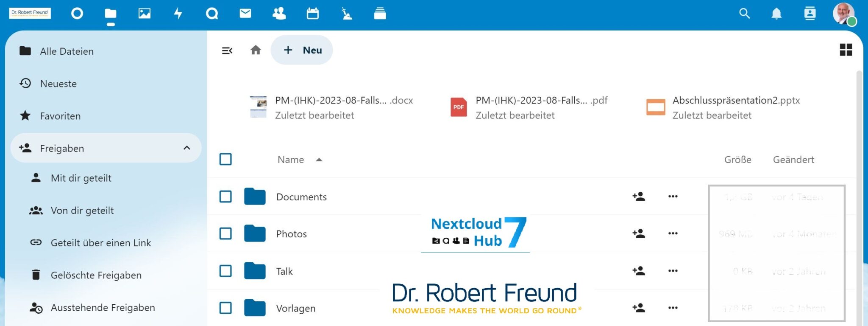
Task: Share the Talk folder
Action: pos(639,271)
